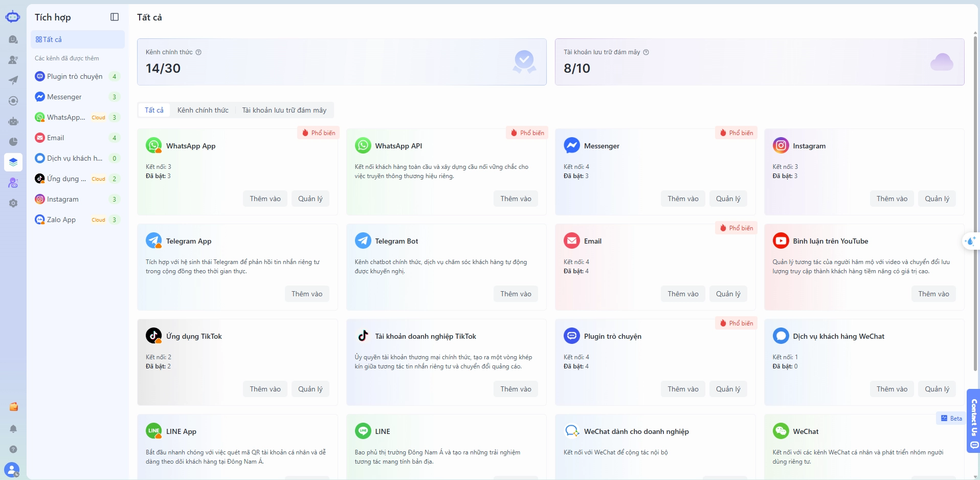Click Thêm vào on Telegram Bot card

click(x=516, y=294)
